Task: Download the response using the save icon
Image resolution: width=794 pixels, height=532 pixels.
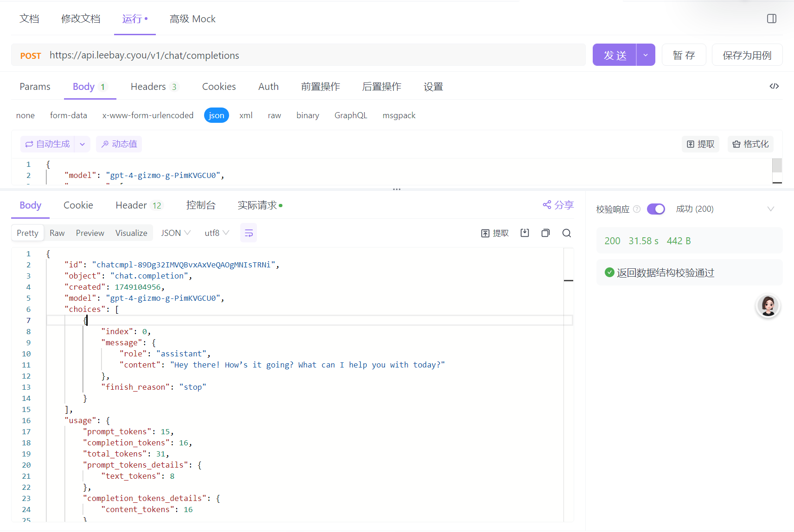Action: click(x=525, y=233)
